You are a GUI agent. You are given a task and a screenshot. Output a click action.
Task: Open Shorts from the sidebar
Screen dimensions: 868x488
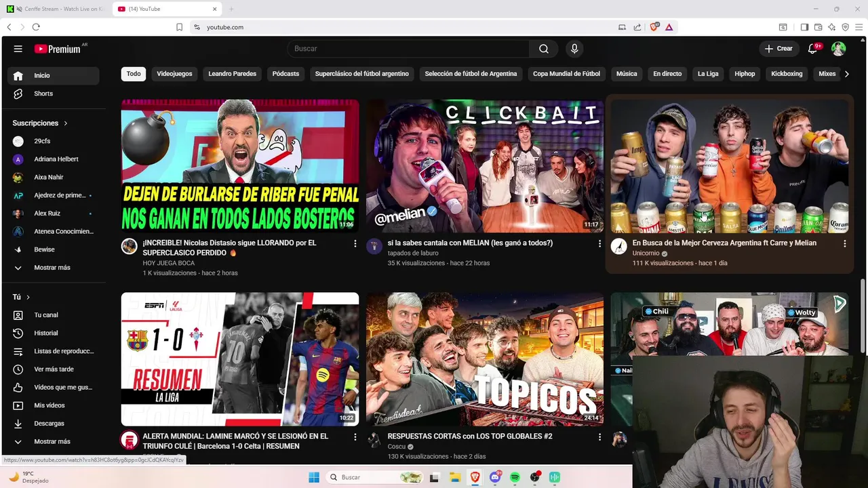(54, 94)
